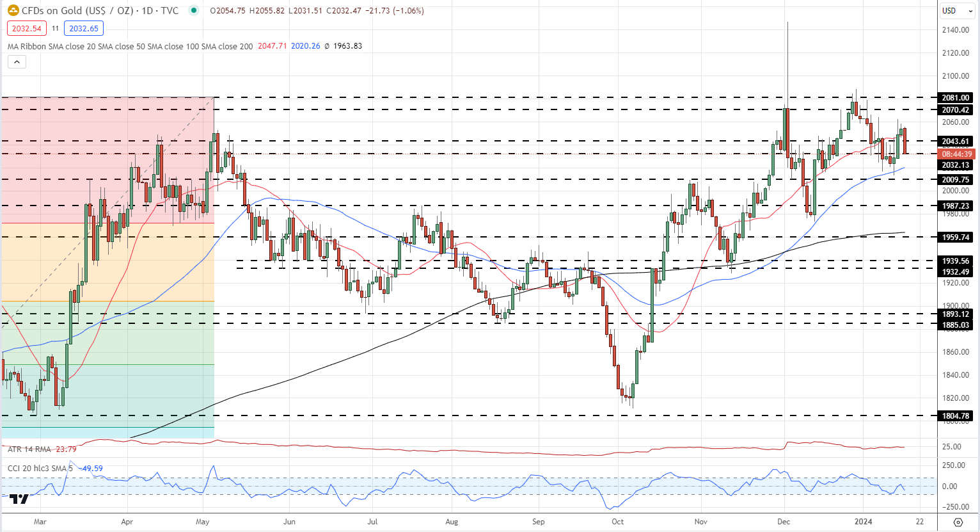Open chart settings gear on the time axis

point(958,522)
